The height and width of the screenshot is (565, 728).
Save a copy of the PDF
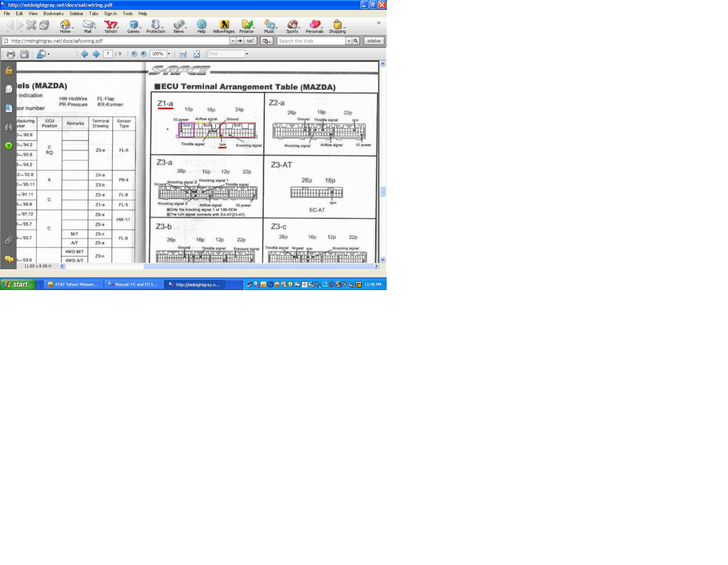24,54
